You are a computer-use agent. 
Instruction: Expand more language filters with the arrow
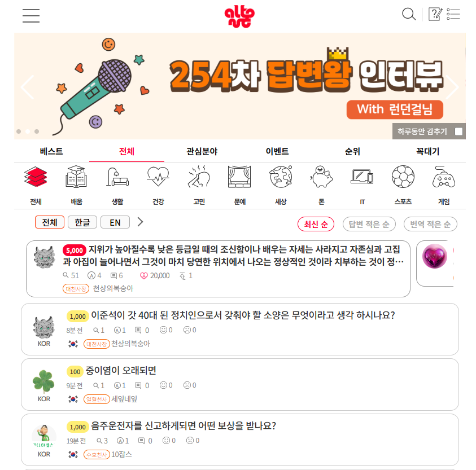pyautogui.click(x=140, y=222)
